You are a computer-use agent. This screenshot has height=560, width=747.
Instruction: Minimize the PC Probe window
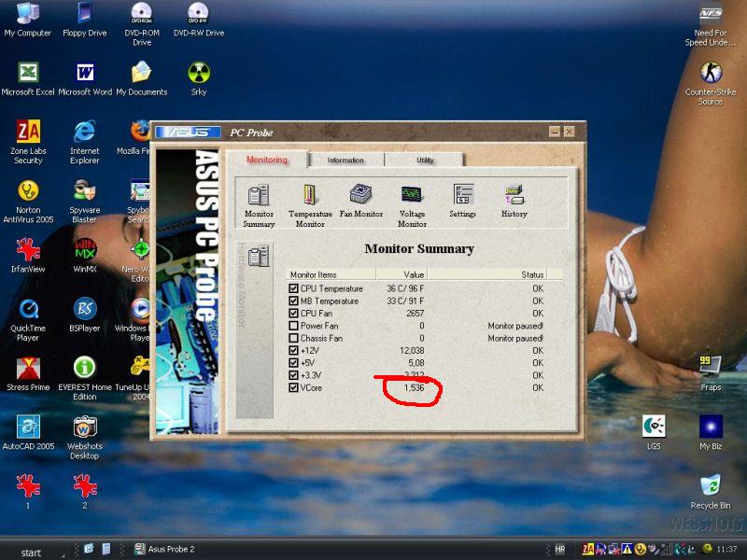pyautogui.click(x=555, y=132)
